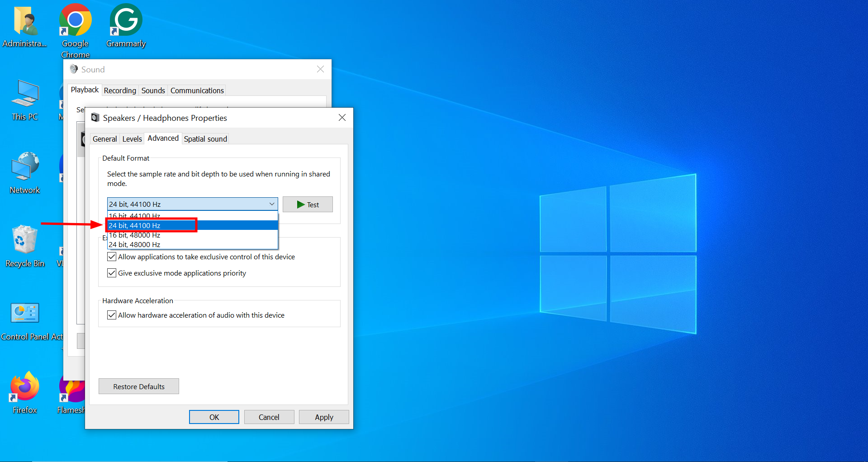Uncheck allow applications exclusive control checkbox
Viewport: 868px width, 462px height.
[x=112, y=257]
